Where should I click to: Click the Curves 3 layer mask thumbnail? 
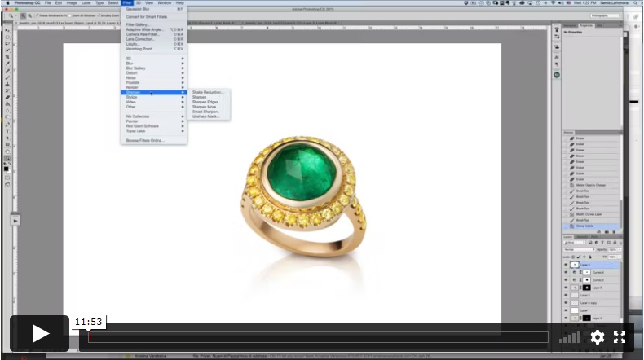[586, 280]
